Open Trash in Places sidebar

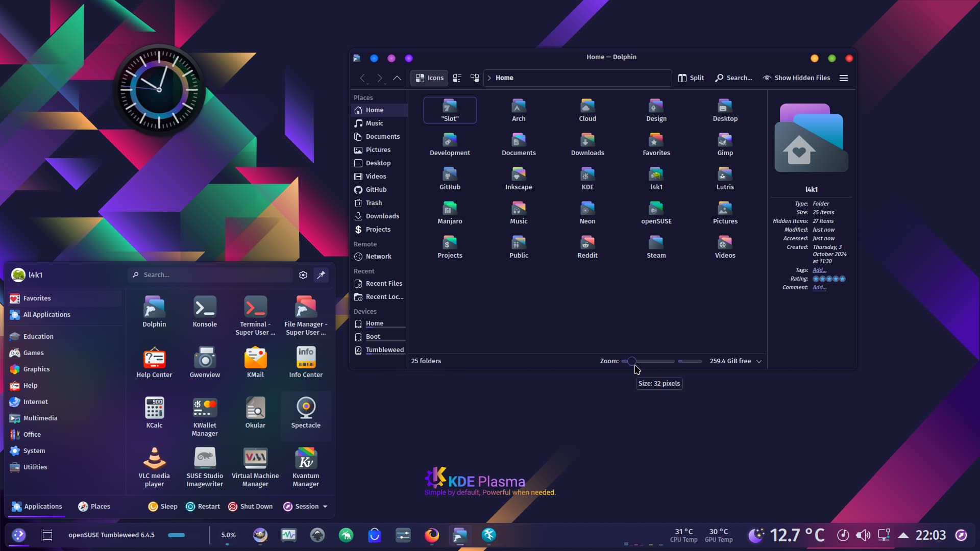click(x=373, y=203)
